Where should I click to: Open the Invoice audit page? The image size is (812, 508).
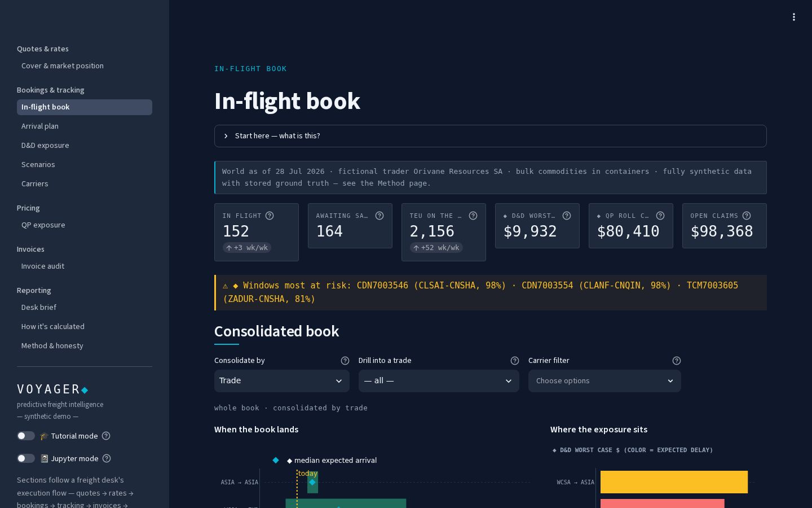click(85, 266)
